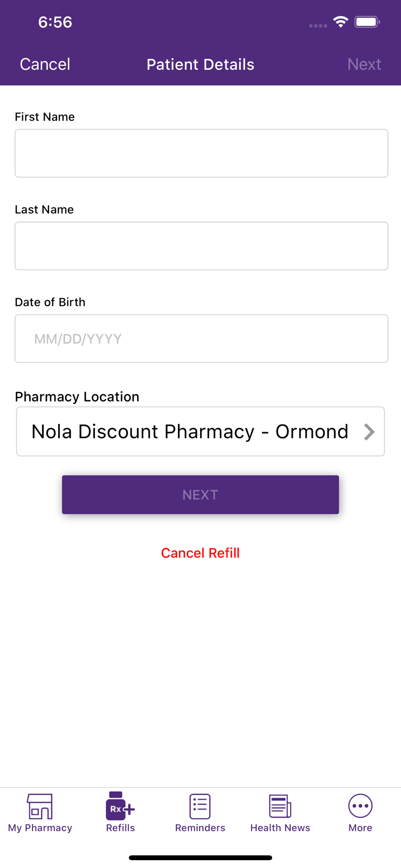Tap the battery status icon
This screenshot has height=868, width=401.
(x=367, y=22)
